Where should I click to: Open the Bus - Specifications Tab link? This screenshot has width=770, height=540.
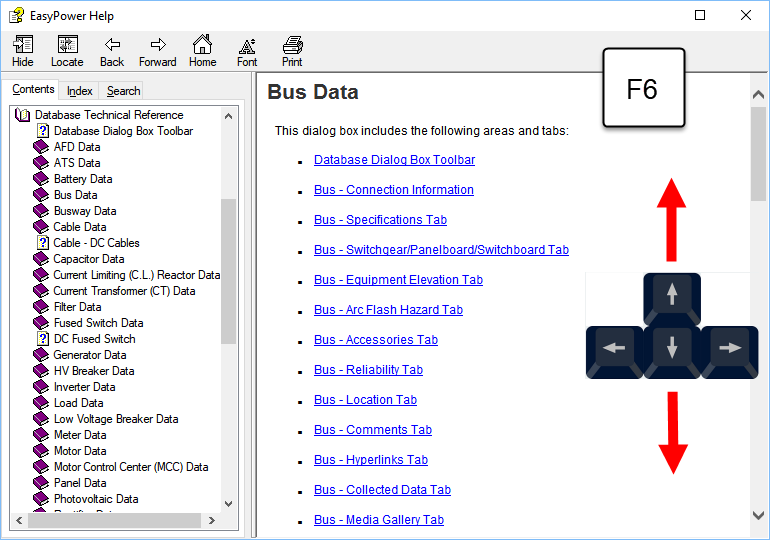(380, 220)
